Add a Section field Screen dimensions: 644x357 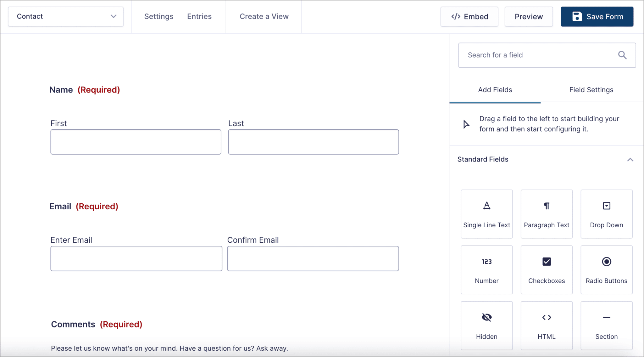click(606, 326)
